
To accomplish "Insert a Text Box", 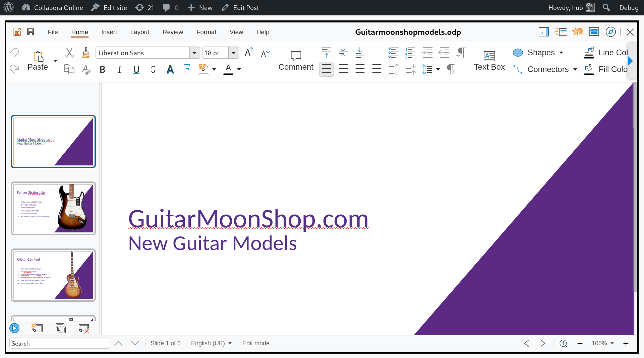I will pyautogui.click(x=489, y=61).
